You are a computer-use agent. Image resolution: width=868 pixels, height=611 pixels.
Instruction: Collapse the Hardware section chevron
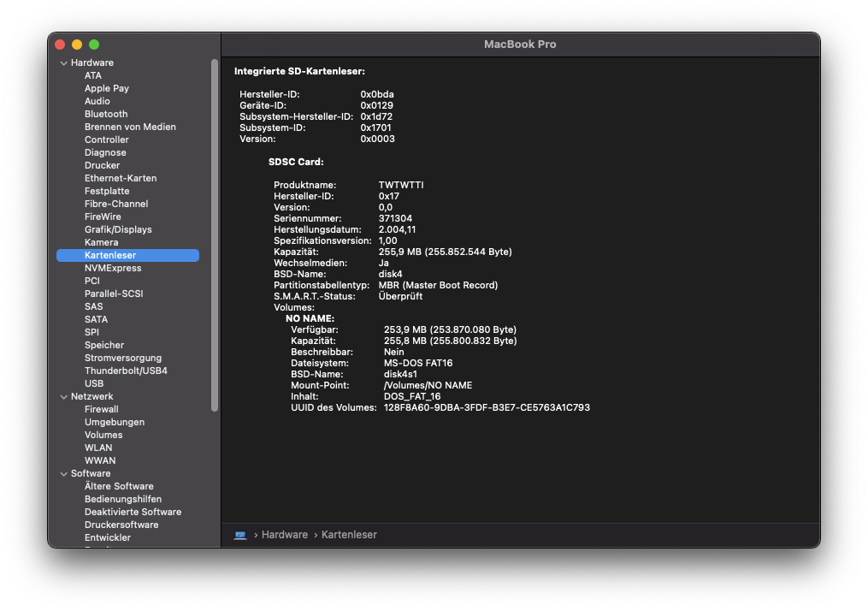[x=63, y=63]
